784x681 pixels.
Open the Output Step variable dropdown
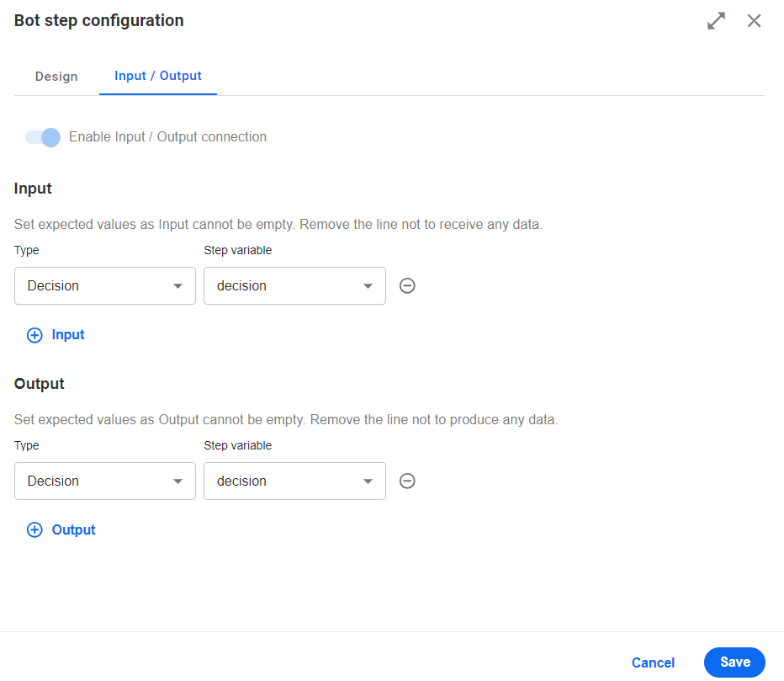294,481
